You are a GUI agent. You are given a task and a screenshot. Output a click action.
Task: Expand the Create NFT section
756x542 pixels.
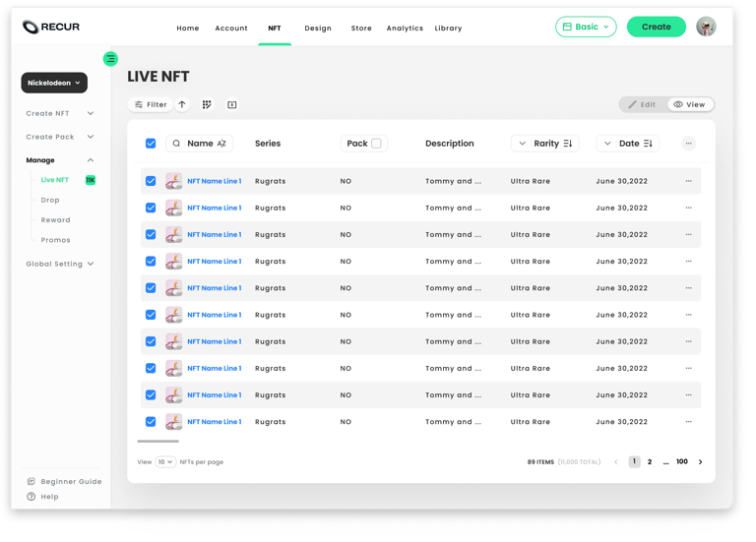(x=60, y=113)
